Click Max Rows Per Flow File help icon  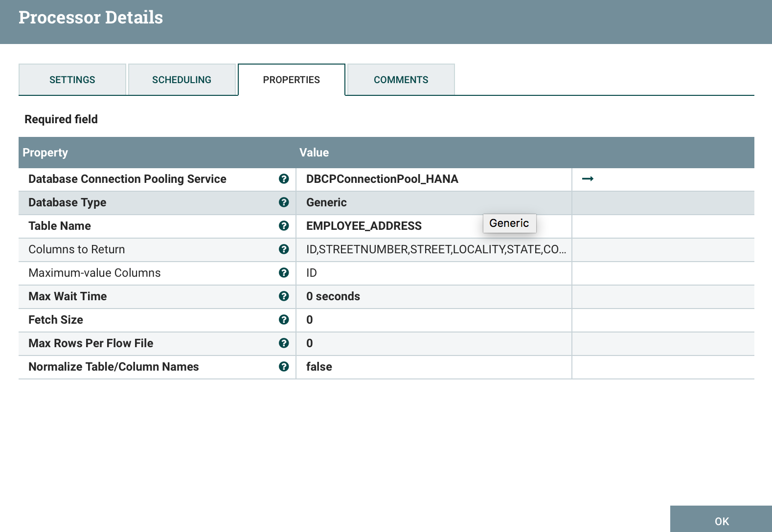(284, 343)
